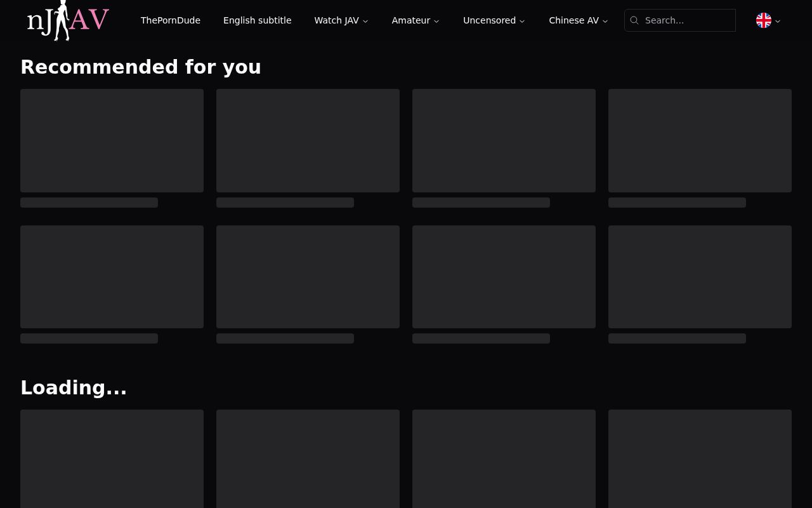Click the Recommended for you heading
The width and height of the screenshot is (812, 508).
coord(141,67)
